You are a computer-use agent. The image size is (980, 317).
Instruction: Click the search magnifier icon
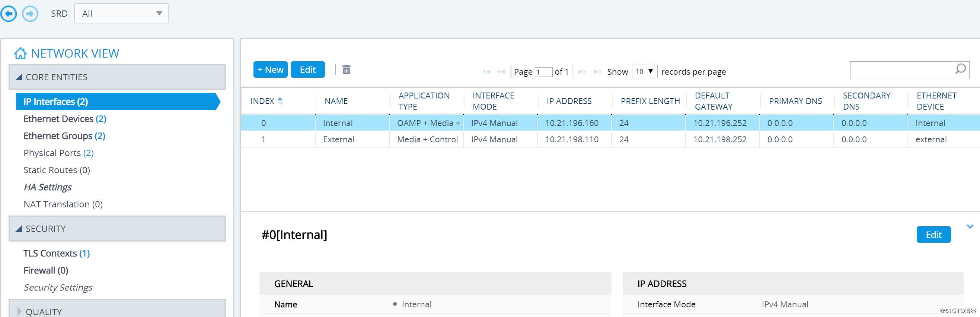pyautogui.click(x=960, y=69)
